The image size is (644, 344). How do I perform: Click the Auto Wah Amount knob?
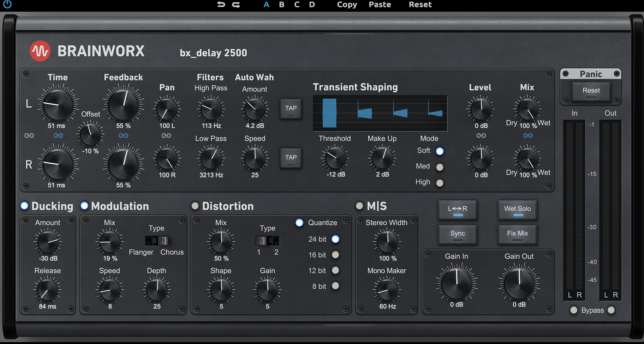[x=255, y=109]
